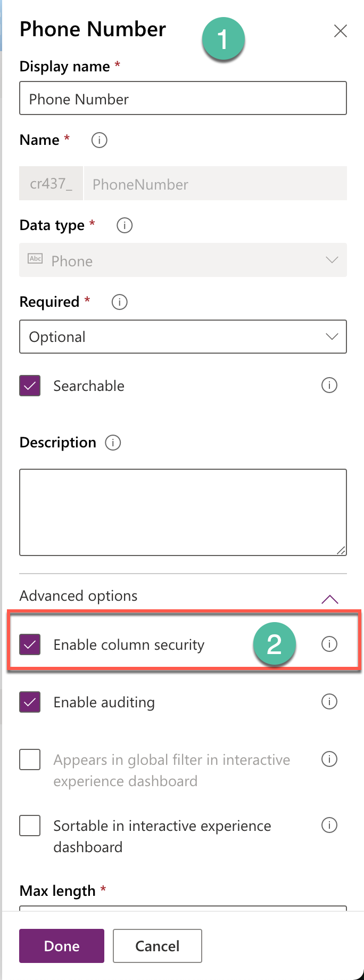Toggle the Enable column security checkbox
364x980 pixels.
[30, 644]
